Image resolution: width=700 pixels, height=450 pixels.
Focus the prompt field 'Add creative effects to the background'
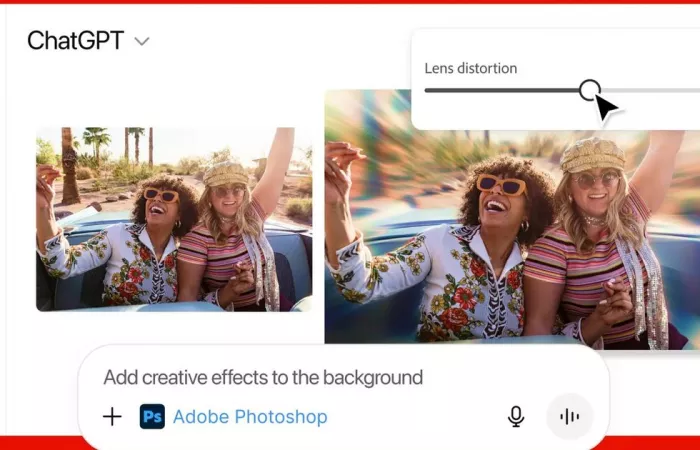click(263, 378)
